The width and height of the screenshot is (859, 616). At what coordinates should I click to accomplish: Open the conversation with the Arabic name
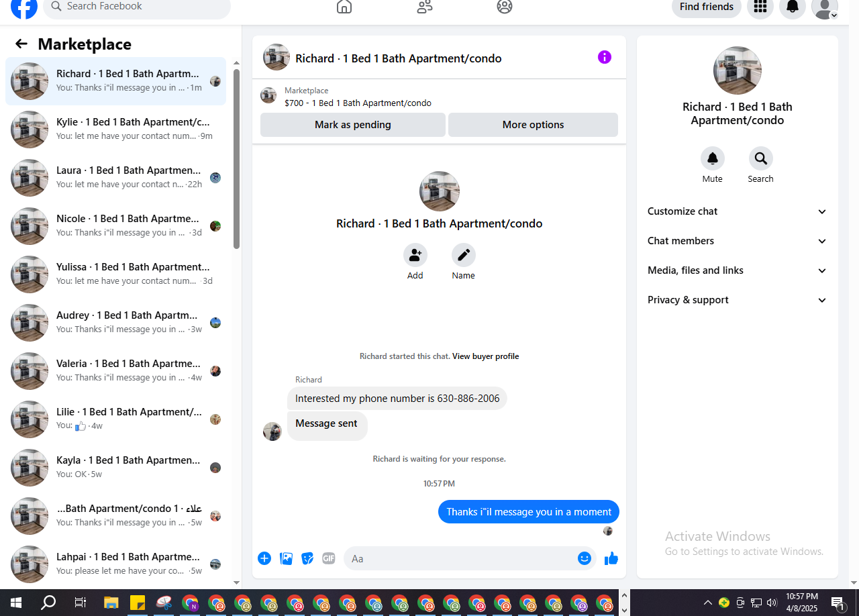point(115,516)
